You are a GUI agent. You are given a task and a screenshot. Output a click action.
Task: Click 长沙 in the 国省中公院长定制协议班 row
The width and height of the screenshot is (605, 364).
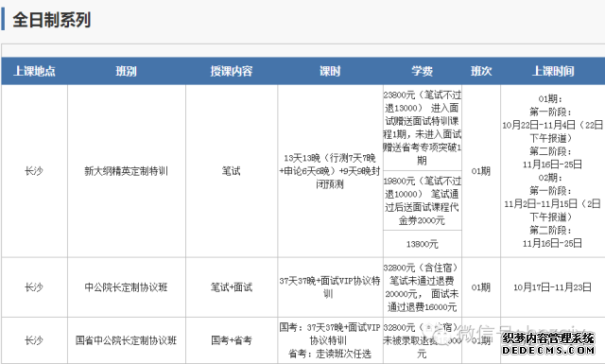(x=34, y=340)
